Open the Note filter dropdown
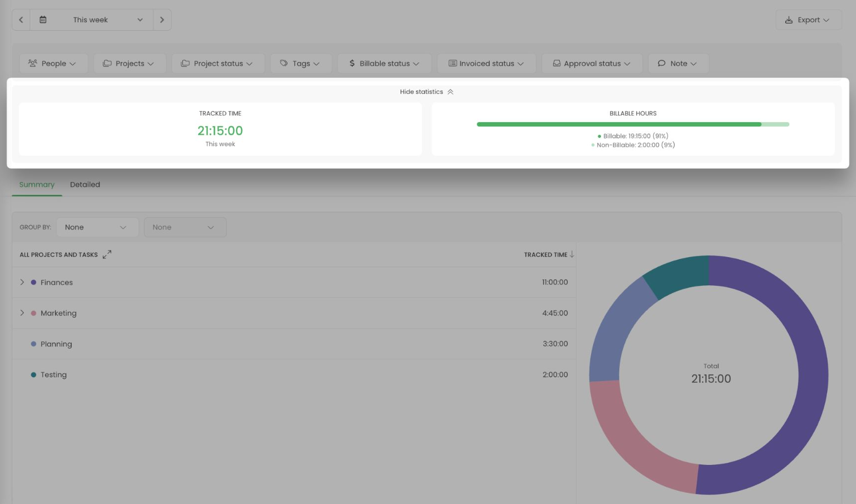856x504 pixels. [x=678, y=63]
